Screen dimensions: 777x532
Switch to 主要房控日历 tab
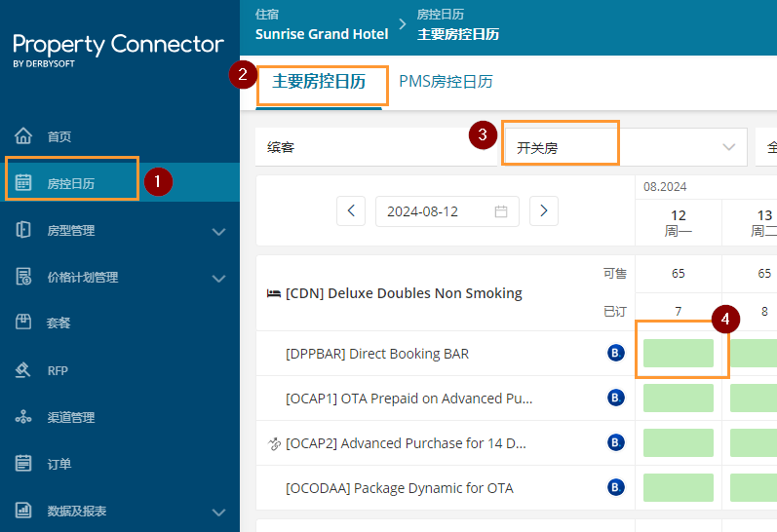click(x=319, y=81)
